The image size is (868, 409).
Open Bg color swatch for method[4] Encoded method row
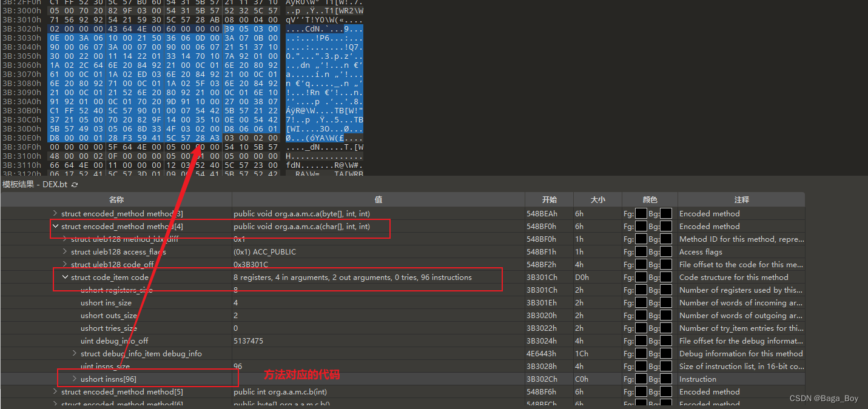[664, 225]
